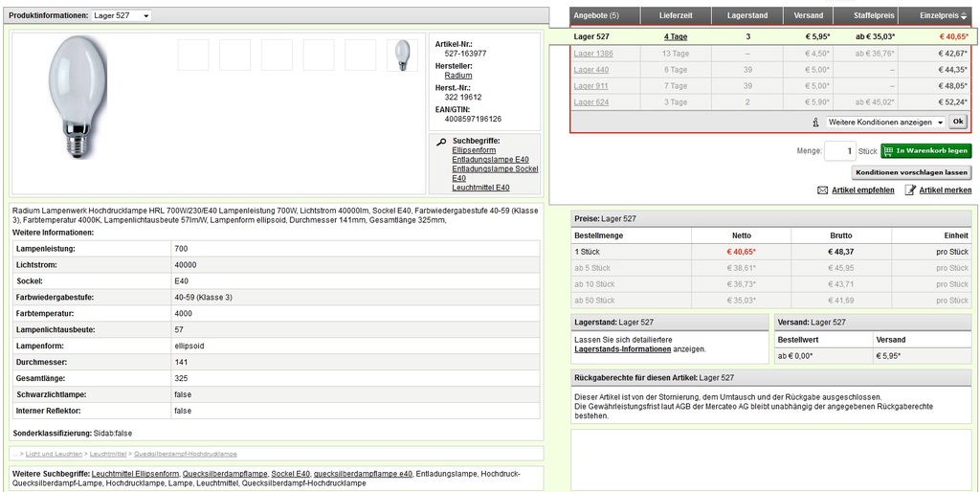This screenshot has width=980, height=492.
Task: Click the shopping cart icon on the green button
Action: (x=887, y=151)
